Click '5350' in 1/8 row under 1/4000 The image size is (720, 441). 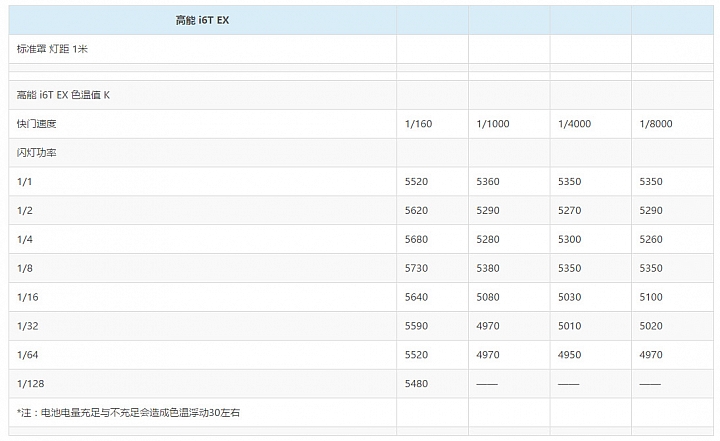coord(569,269)
